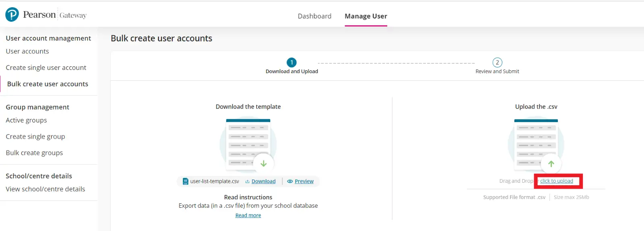
Task: Switch to the Manage User tab
Action: 365,16
